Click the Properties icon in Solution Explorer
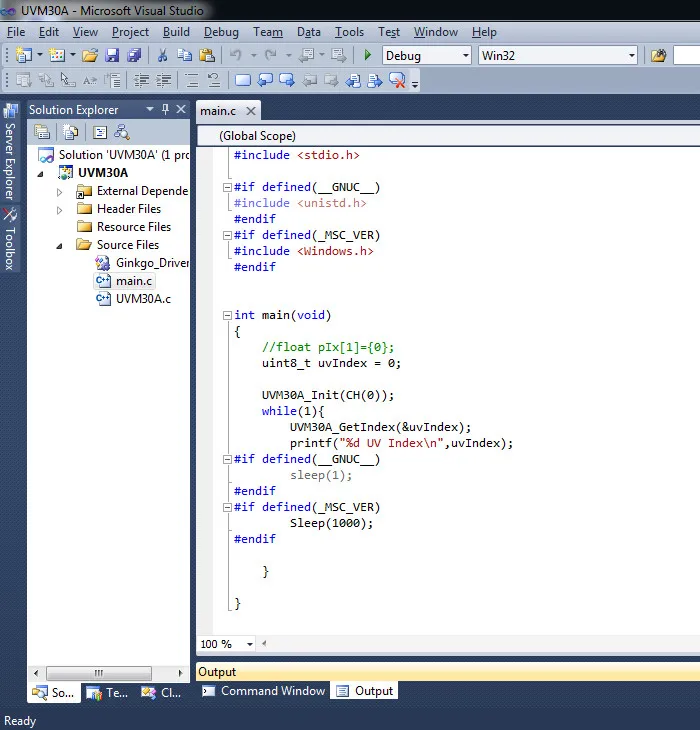 point(42,132)
